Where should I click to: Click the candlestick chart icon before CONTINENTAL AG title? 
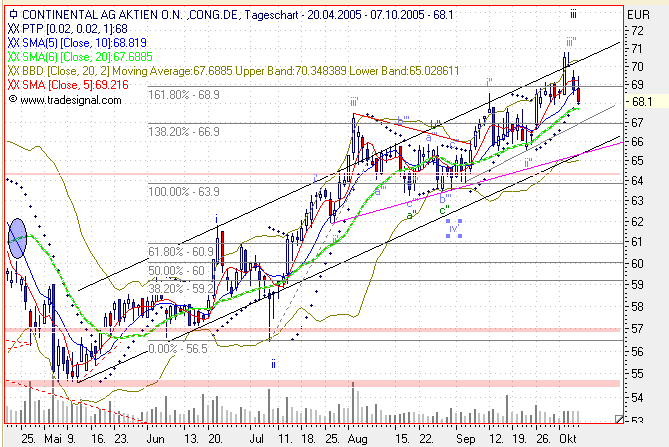point(13,15)
